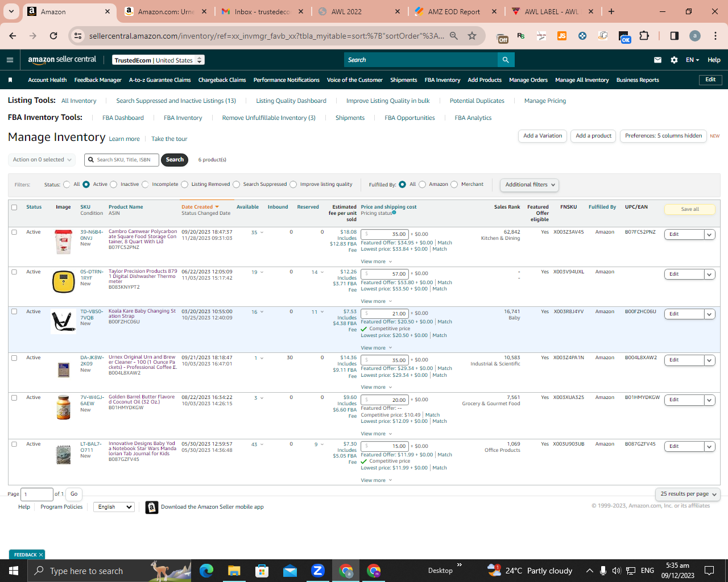Image resolution: width=728 pixels, height=582 pixels.
Task: Open the Edit dropdown arrow for Cambro row
Action: (x=709, y=234)
